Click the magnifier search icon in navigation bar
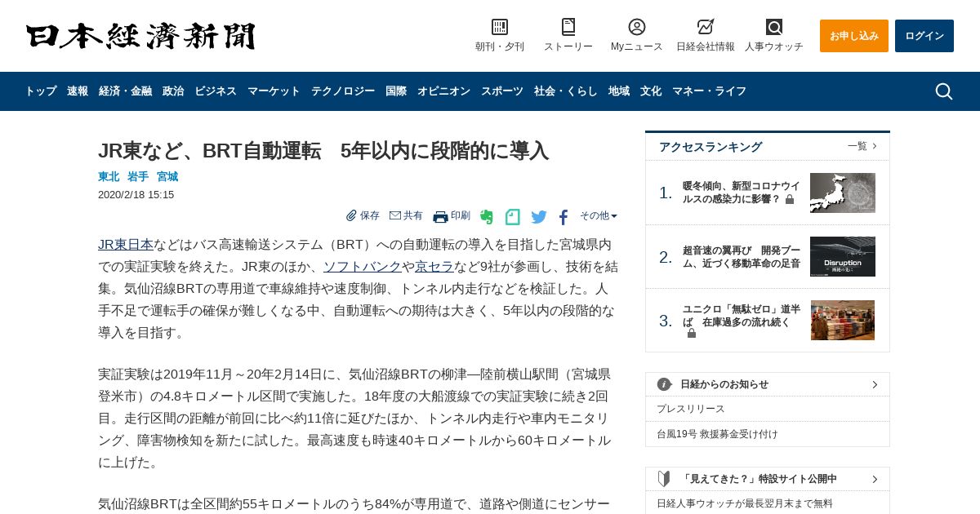This screenshot has width=980, height=514. point(944,91)
